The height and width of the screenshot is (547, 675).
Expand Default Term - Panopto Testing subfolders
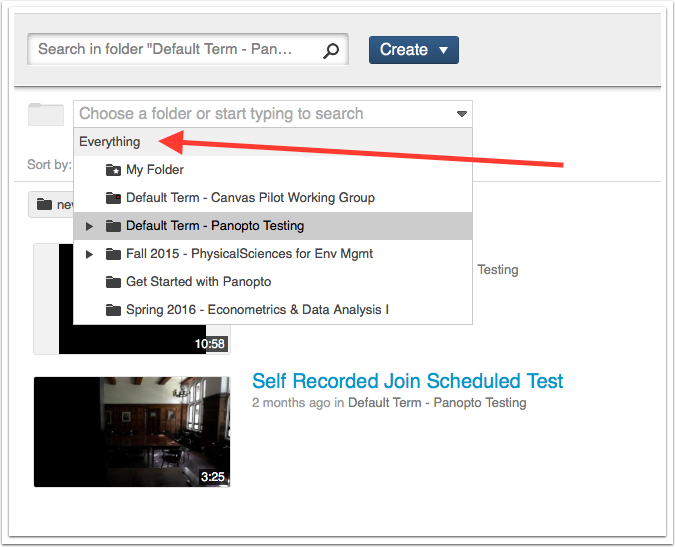coord(89,226)
